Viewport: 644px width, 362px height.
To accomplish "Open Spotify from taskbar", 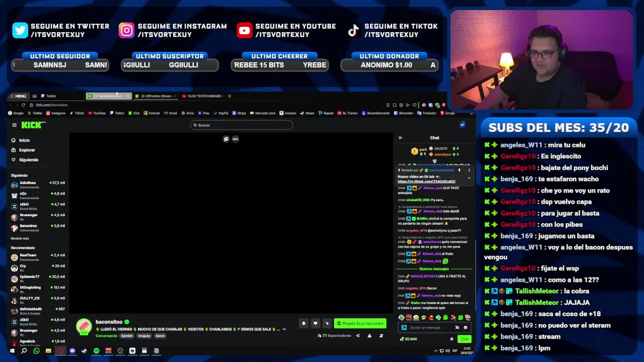I will (x=96, y=351).
